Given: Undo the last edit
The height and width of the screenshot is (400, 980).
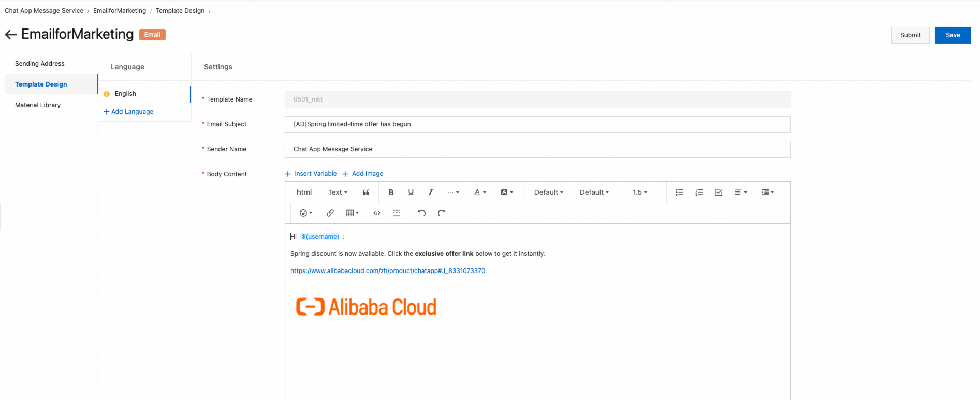Looking at the screenshot, I should (422, 213).
